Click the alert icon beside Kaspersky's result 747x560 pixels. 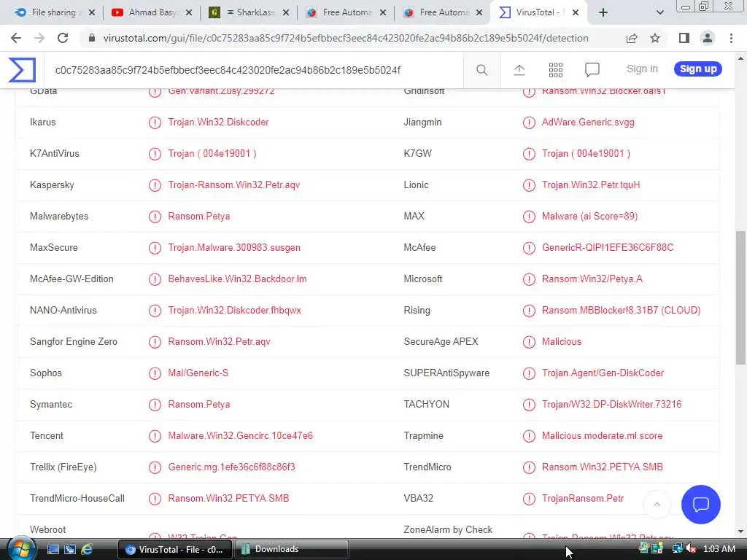(155, 185)
